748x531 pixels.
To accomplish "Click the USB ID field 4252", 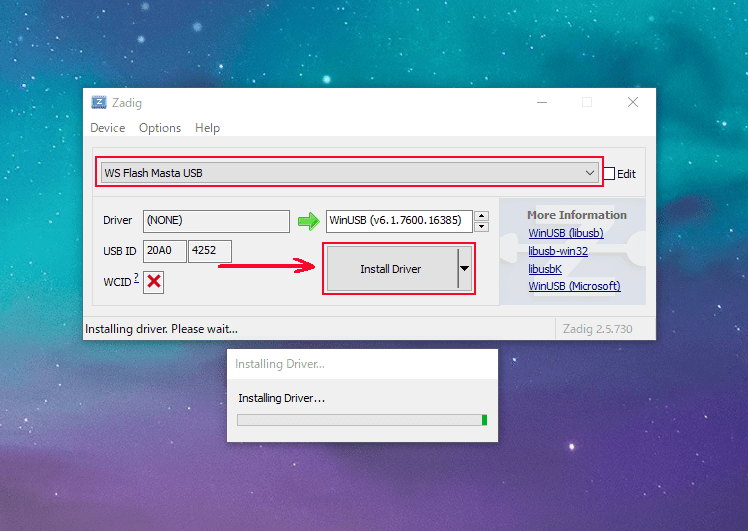I will pos(210,251).
